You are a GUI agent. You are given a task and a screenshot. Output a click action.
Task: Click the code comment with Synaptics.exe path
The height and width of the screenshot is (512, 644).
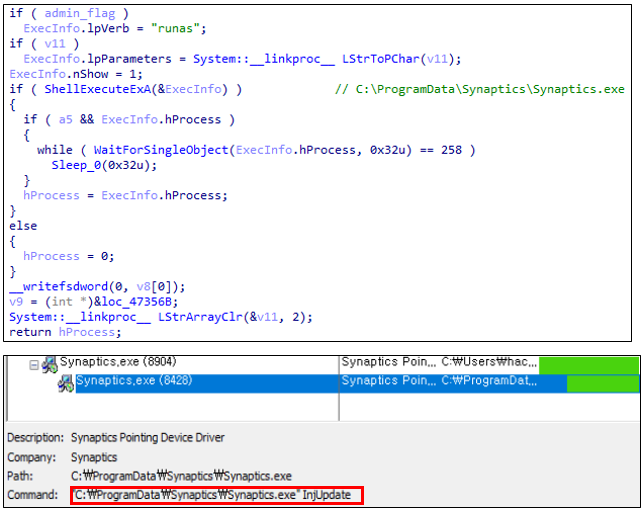point(480,89)
